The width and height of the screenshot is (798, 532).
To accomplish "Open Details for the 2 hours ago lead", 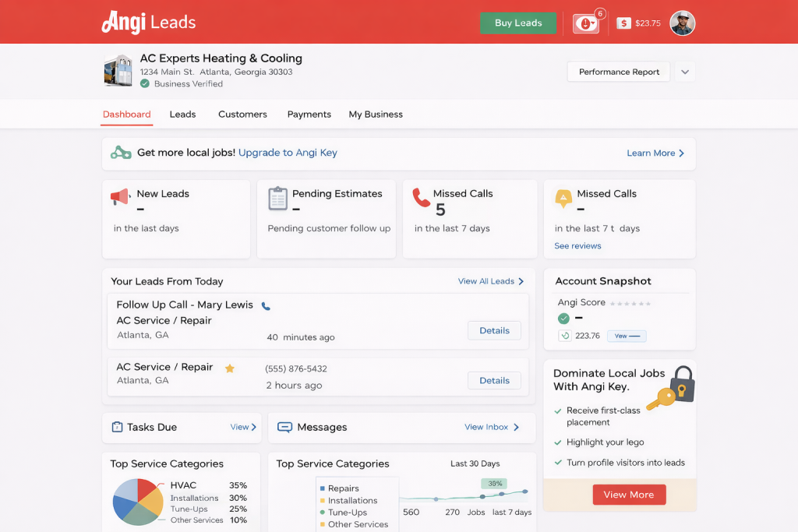I will [x=494, y=380].
